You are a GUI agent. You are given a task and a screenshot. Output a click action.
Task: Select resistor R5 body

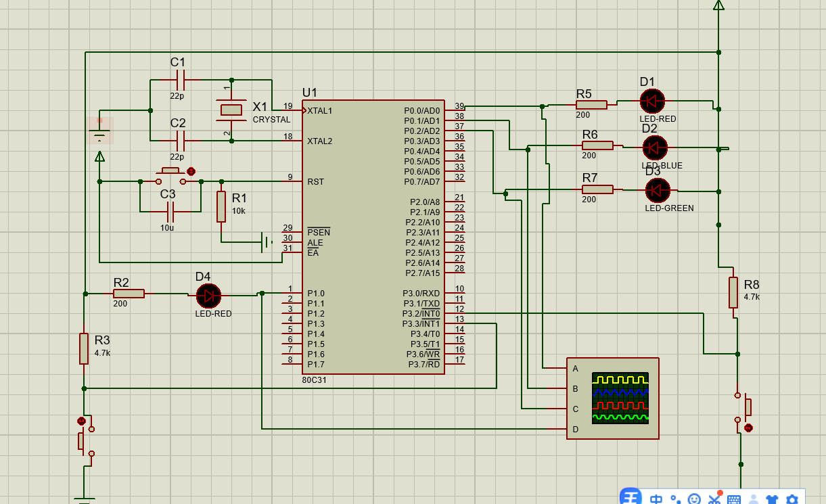tap(592, 105)
